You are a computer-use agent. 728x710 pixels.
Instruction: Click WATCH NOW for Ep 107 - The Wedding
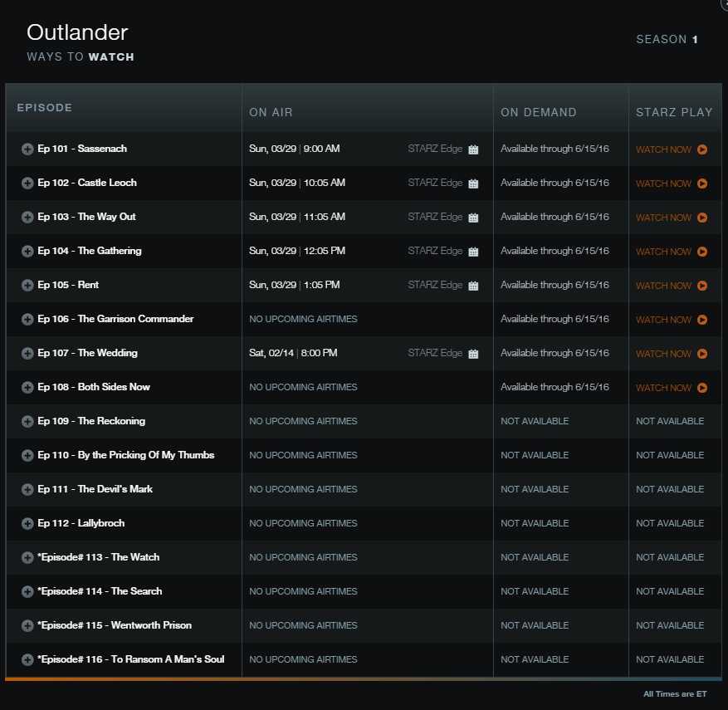[663, 354]
